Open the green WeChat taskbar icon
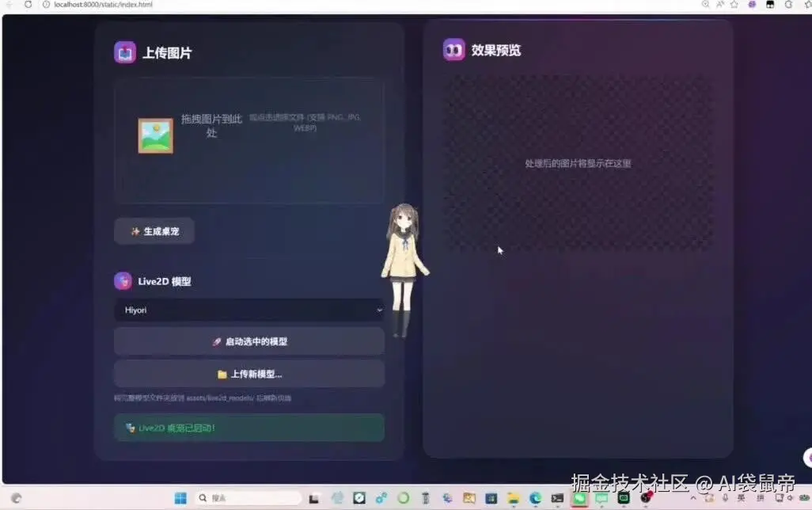 (x=579, y=498)
